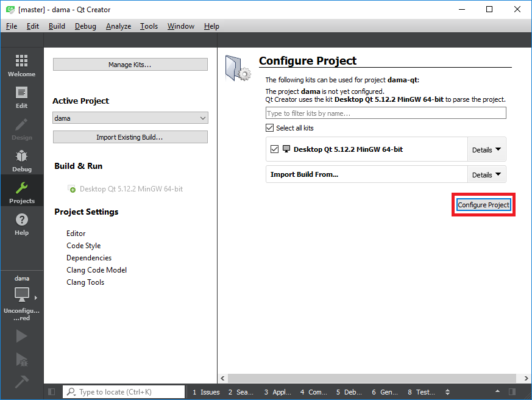The image size is (532, 400).
Task: Open the Welcome mode
Action: [22, 66]
